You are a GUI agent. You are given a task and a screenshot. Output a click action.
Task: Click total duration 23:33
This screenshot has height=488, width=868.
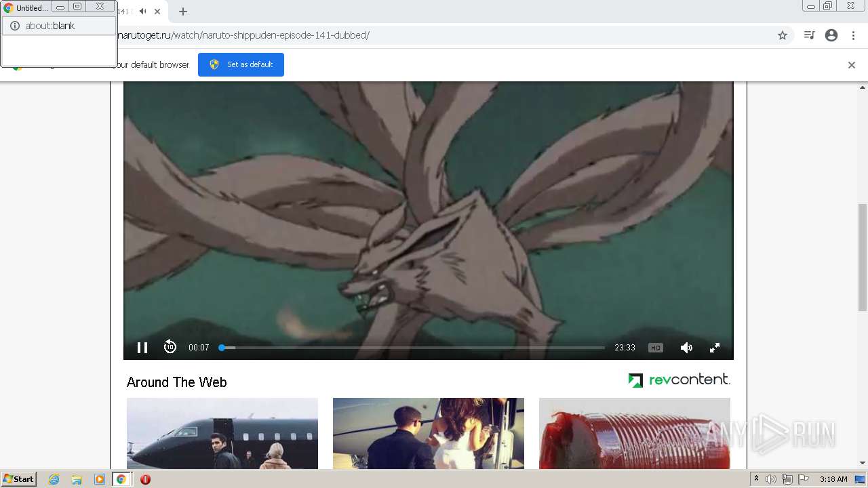click(x=625, y=348)
